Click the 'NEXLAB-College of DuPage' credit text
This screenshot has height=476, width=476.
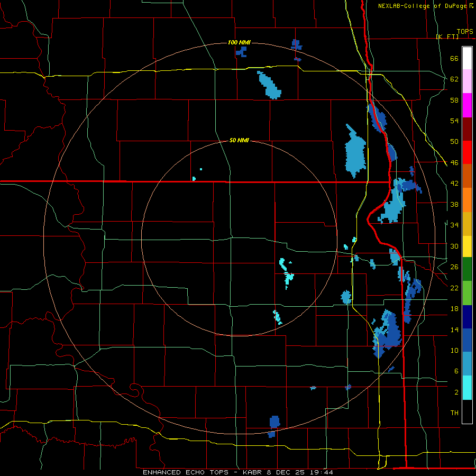click(422, 6)
